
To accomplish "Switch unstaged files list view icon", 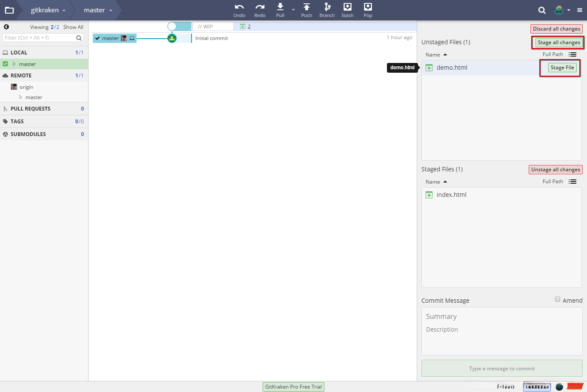I will [573, 54].
